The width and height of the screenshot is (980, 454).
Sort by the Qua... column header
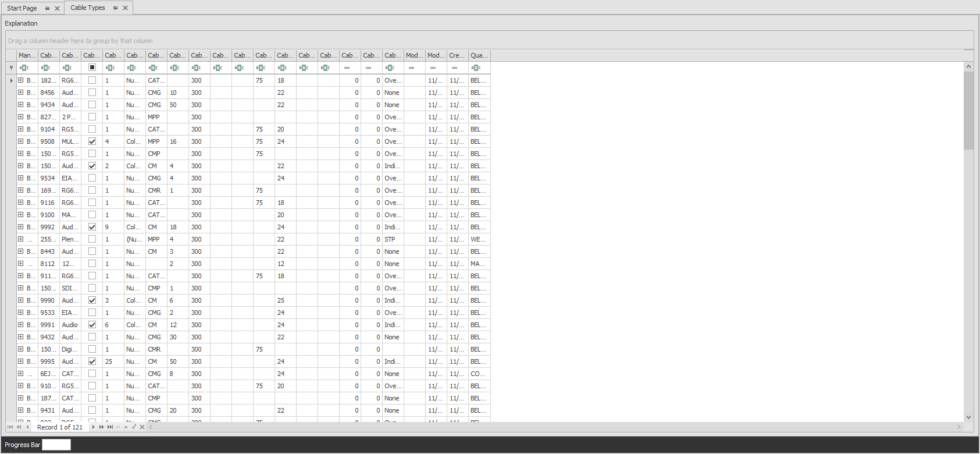pyautogui.click(x=479, y=55)
